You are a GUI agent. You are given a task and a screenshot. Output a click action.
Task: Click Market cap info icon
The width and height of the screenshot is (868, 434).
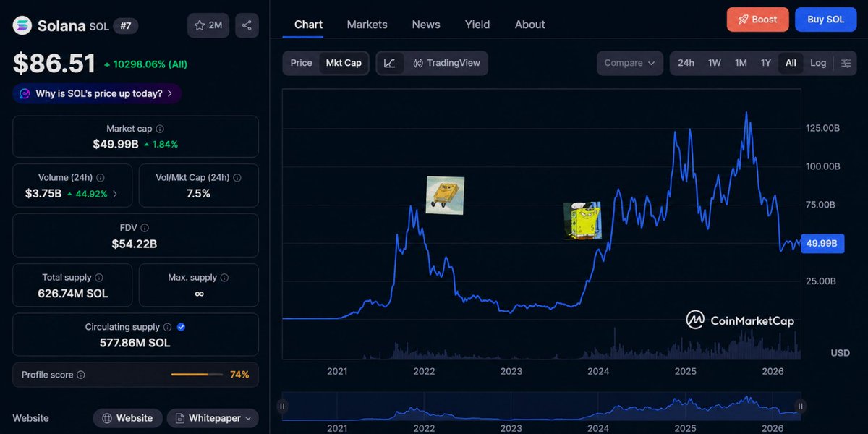pyautogui.click(x=159, y=129)
